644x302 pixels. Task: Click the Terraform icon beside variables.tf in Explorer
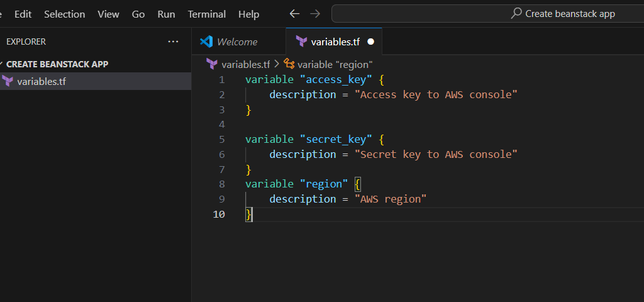pyautogui.click(x=8, y=81)
